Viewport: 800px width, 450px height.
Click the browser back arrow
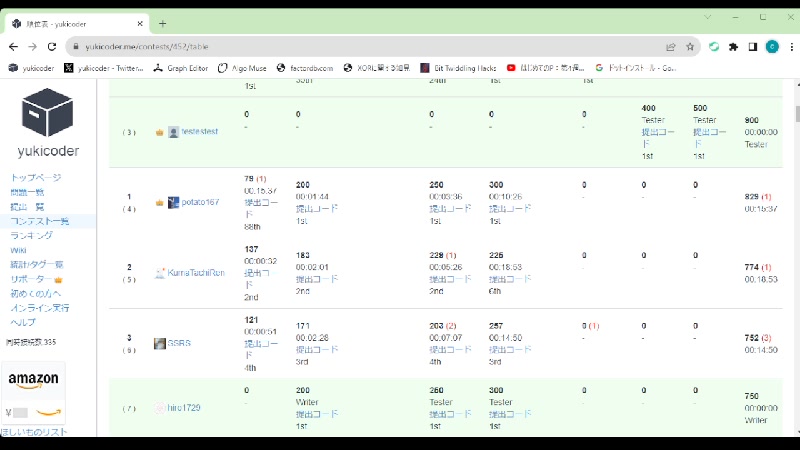point(13,46)
